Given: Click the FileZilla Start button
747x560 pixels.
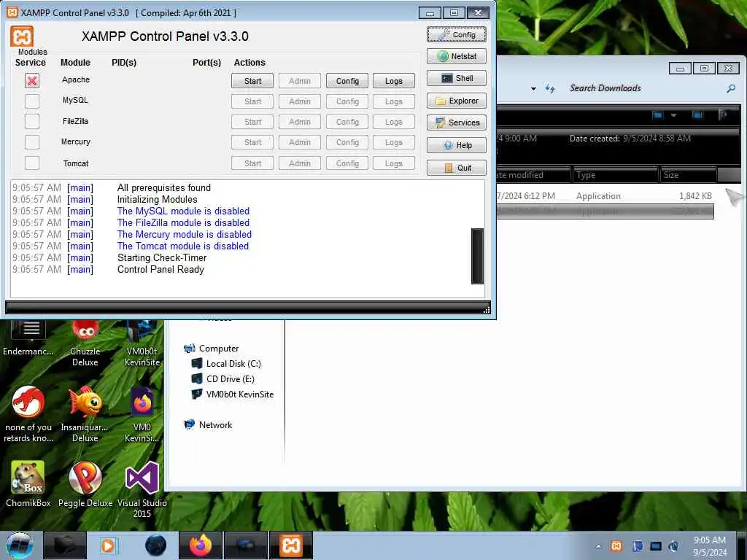Looking at the screenshot, I should tap(252, 122).
